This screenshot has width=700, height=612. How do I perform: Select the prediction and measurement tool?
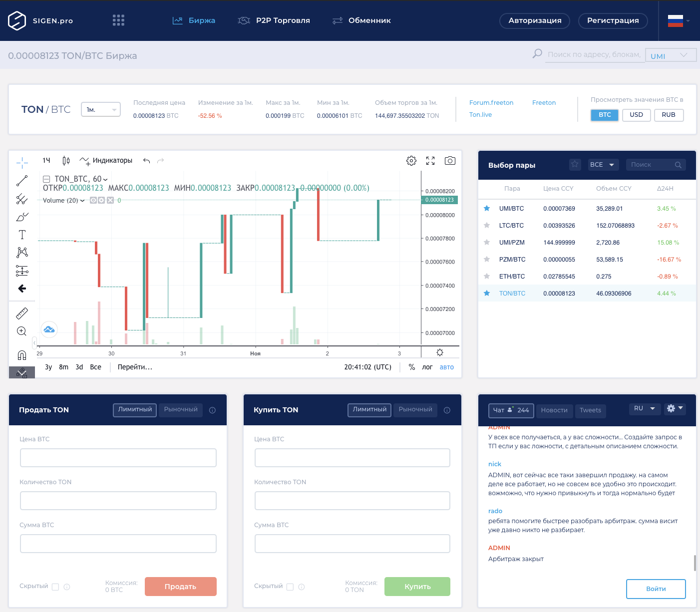click(22, 271)
